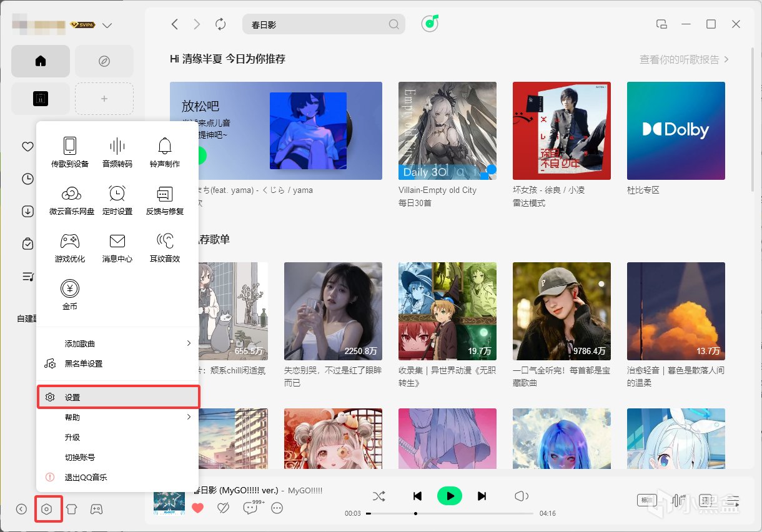This screenshot has height=532, width=762.
Task: Open the game controller icon at bottom
Action: pos(96,509)
